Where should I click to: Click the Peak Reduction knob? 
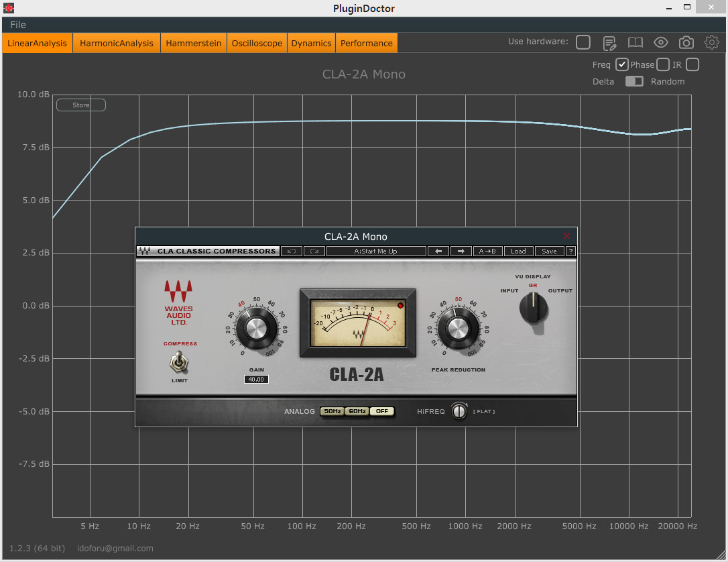tap(459, 329)
